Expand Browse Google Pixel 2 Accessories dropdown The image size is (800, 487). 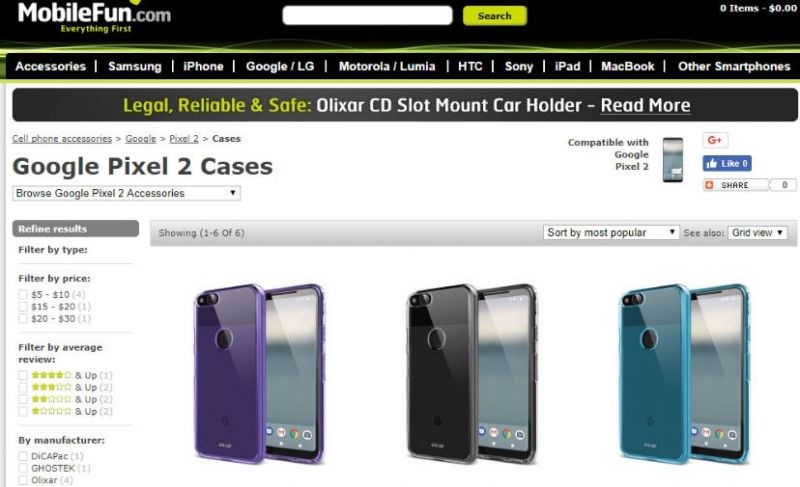tap(126, 193)
